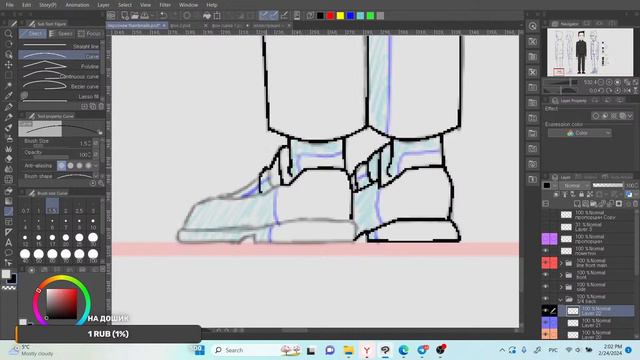Viewport: 640px width, 360px height.
Task: Select the Balloon tool
Action: [x=8, y=253]
